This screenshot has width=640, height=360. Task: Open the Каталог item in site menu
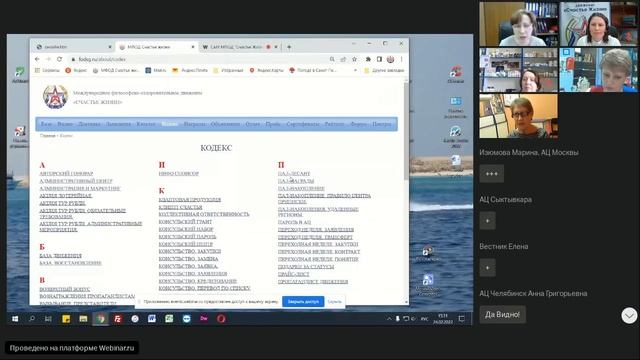tap(146, 124)
